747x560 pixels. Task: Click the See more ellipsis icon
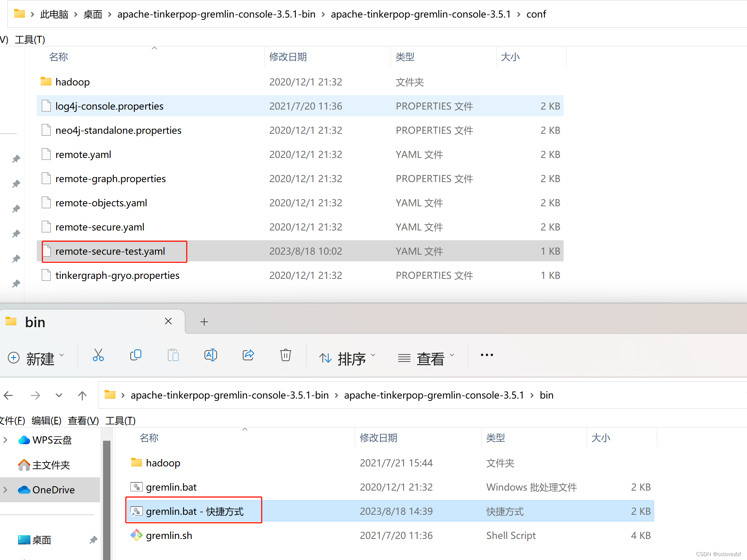(x=486, y=355)
